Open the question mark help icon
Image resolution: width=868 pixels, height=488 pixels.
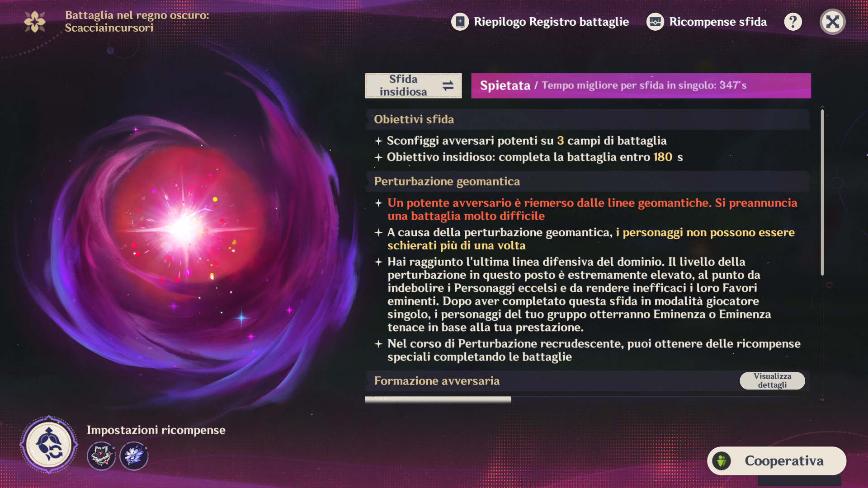[x=793, y=22]
